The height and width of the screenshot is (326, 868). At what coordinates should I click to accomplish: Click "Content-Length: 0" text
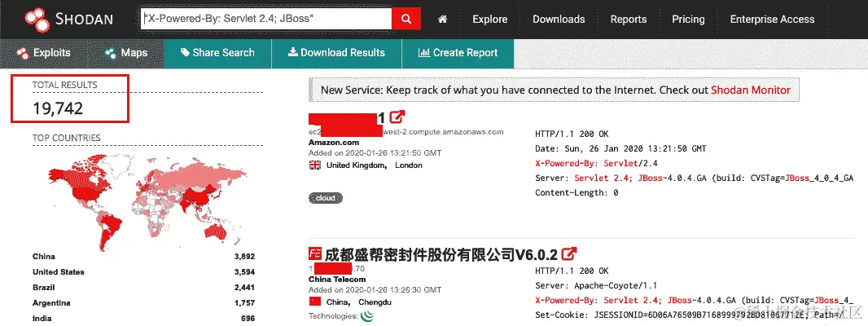point(576,193)
